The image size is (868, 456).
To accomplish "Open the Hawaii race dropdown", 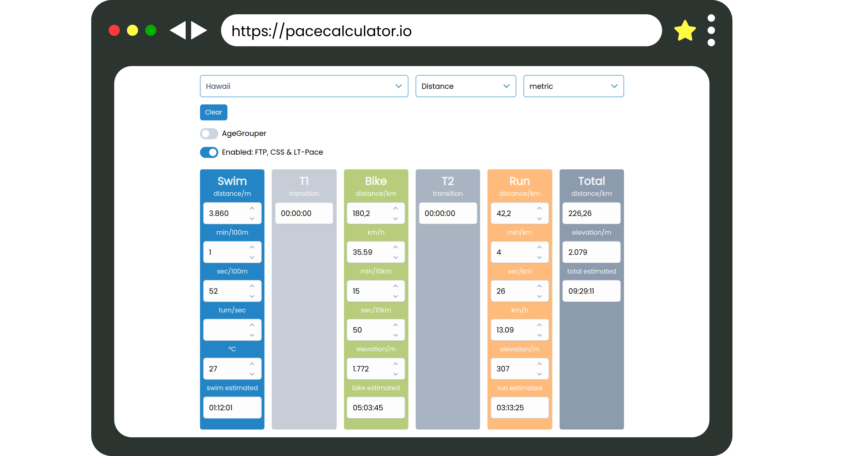I will [304, 86].
